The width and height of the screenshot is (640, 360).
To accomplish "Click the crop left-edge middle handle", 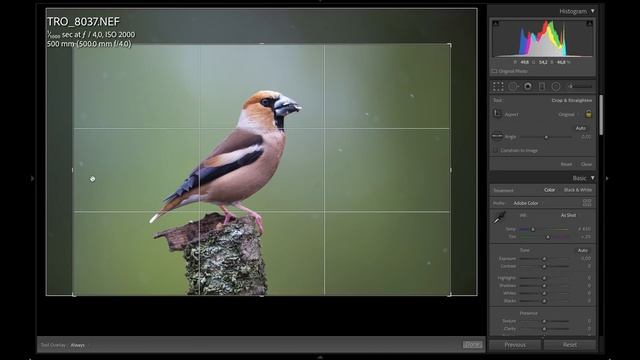I will [73, 170].
